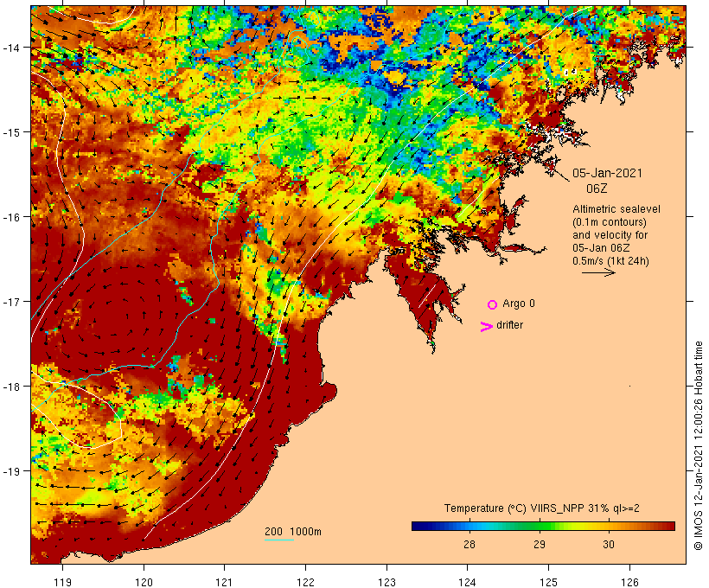Click the temperature color bar at 29

539,526
